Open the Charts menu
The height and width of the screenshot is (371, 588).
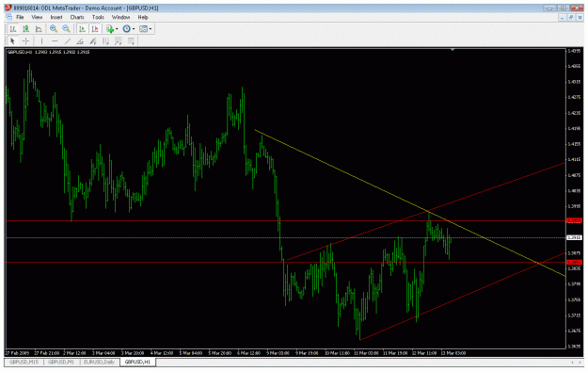pos(77,17)
